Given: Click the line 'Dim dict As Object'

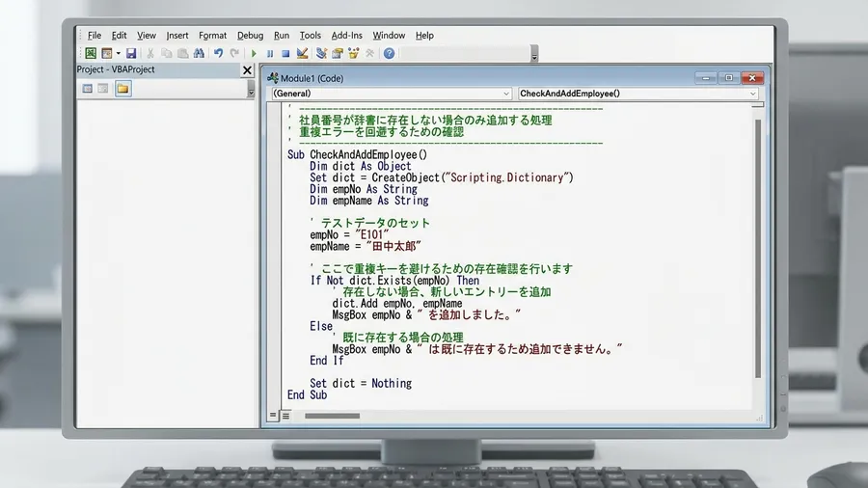Looking at the screenshot, I should click(361, 166).
